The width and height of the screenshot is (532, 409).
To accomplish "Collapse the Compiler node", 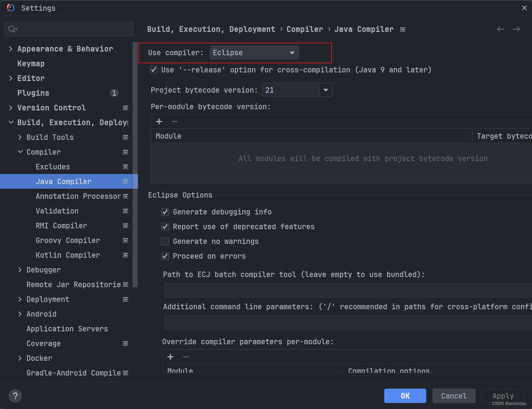I will click(20, 152).
